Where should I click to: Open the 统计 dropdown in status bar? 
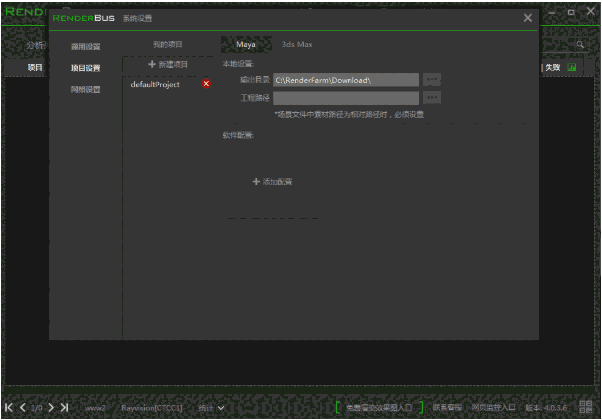pos(211,408)
